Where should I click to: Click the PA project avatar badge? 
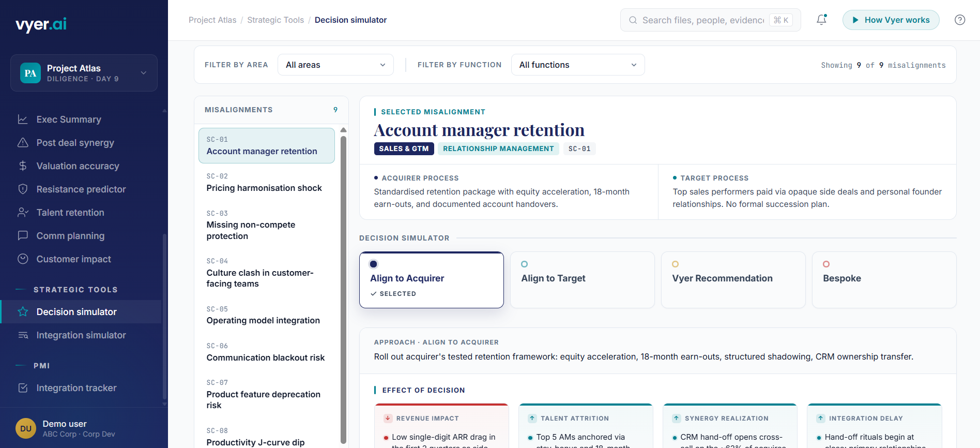coord(30,73)
